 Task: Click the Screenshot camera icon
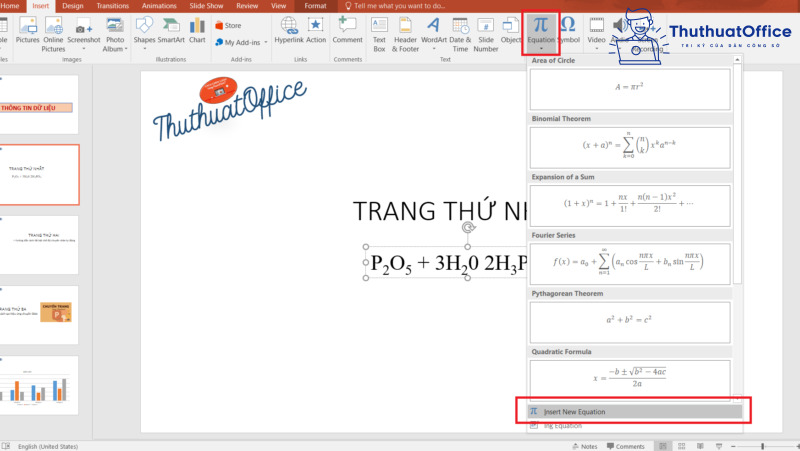(x=84, y=28)
